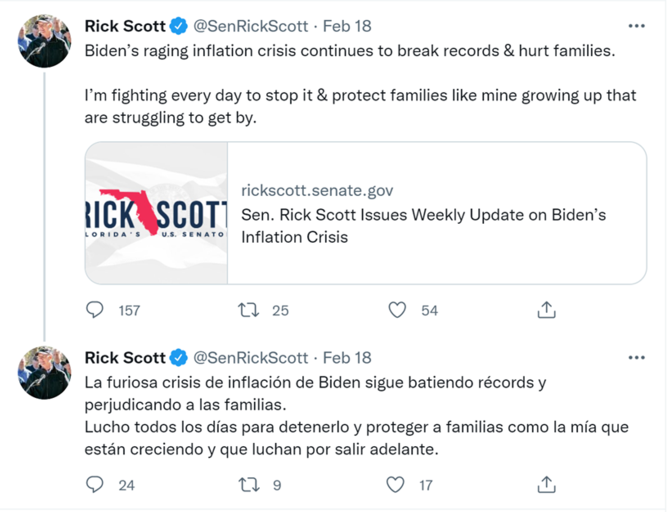Click the Feb 18 timestamp on second tweet

[347, 357]
